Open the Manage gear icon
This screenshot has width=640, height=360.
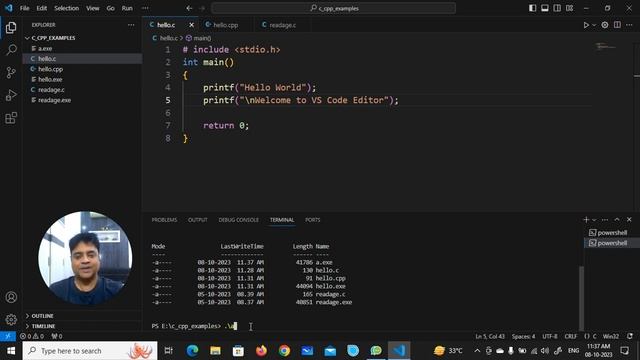pos(11,319)
